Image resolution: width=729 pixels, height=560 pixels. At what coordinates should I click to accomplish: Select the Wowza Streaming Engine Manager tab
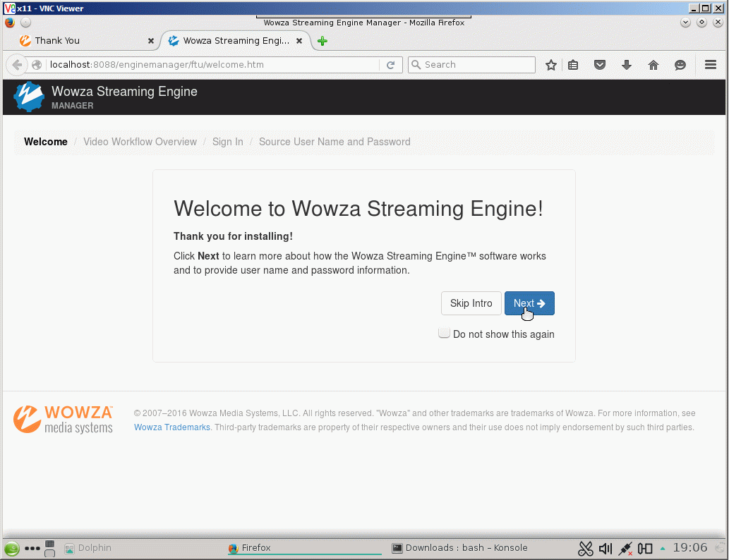click(236, 40)
